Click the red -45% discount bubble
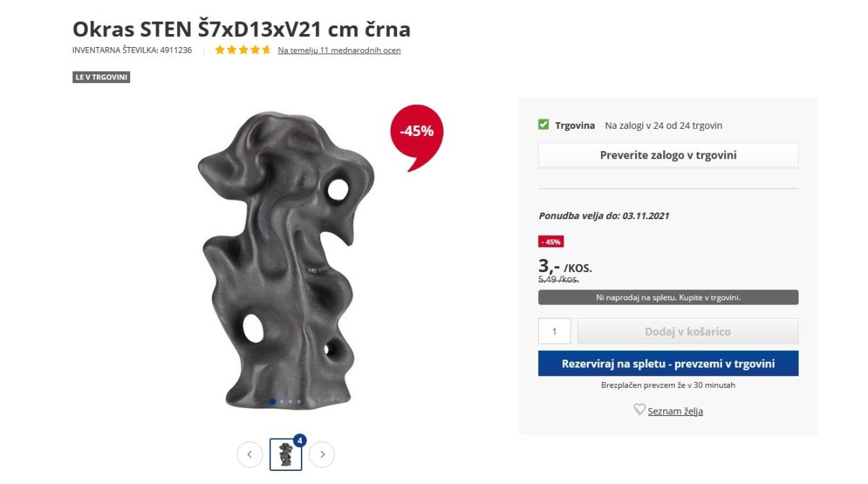Viewport: 868px width, 484px height. click(x=416, y=137)
